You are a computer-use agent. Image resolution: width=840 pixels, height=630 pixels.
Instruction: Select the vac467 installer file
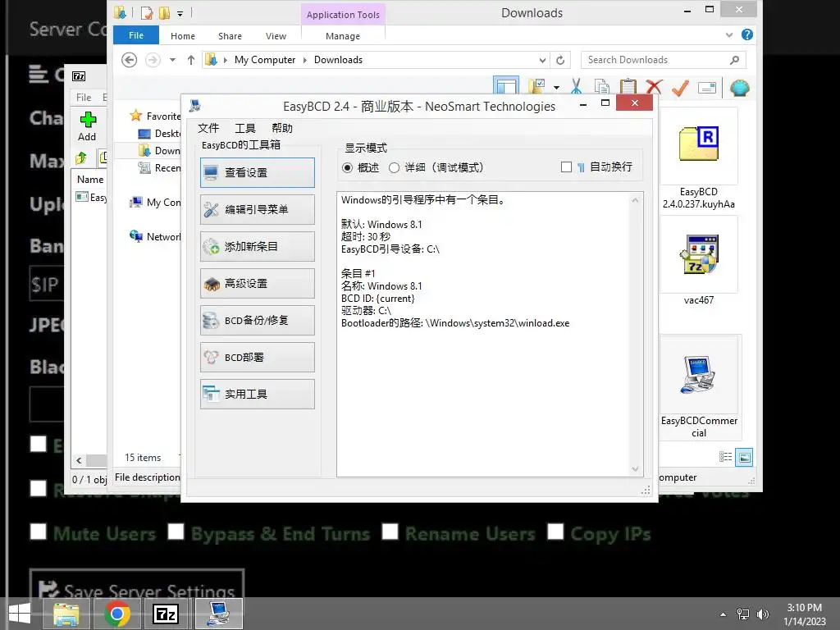click(699, 262)
